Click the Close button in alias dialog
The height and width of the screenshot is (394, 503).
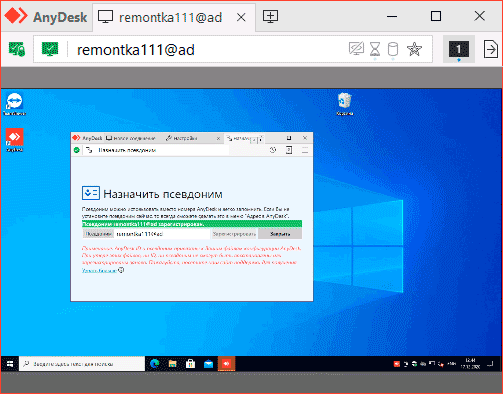point(280,234)
